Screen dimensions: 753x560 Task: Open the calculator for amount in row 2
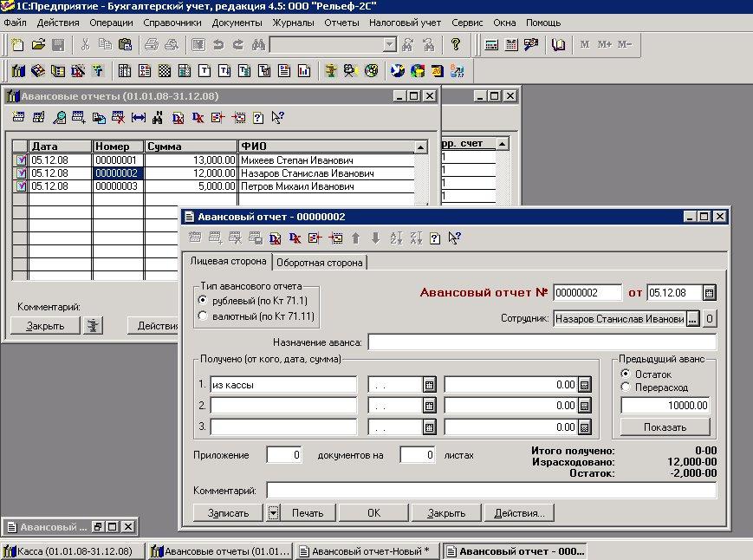[584, 406]
